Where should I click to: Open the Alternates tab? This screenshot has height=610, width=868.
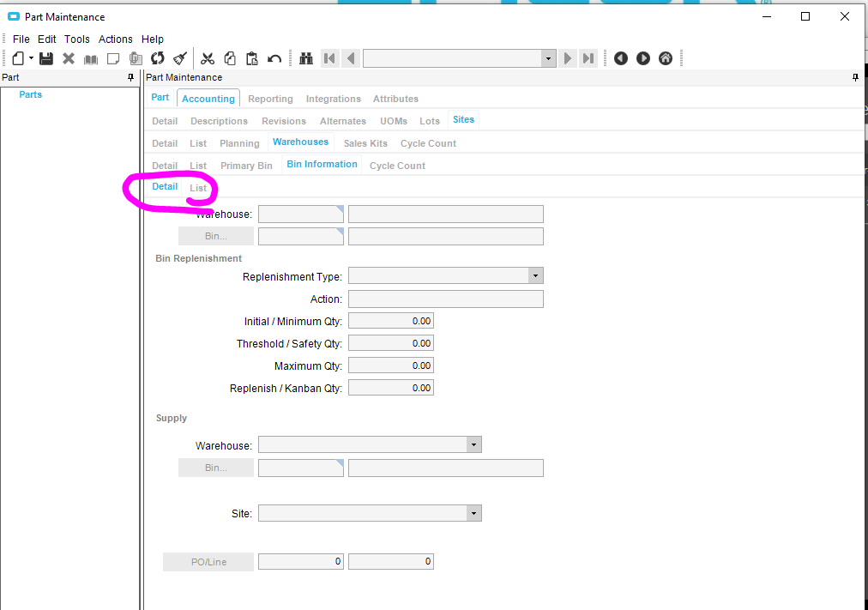pyautogui.click(x=343, y=121)
